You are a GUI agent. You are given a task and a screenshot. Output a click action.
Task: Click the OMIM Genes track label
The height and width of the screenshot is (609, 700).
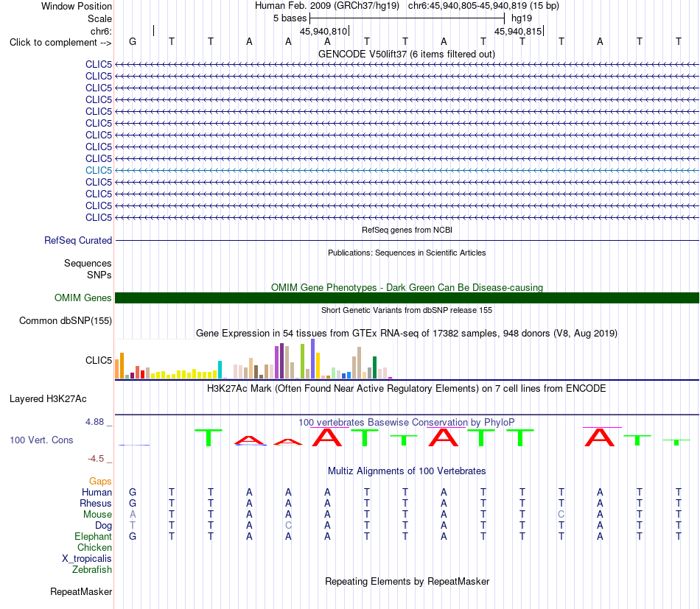[x=83, y=298]
